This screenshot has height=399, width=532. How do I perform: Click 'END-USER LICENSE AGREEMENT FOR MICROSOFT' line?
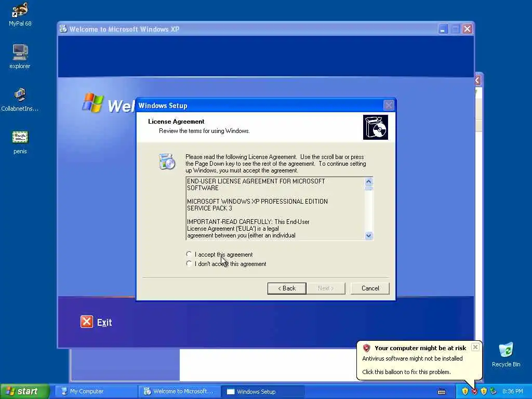(x=256, y=181)
